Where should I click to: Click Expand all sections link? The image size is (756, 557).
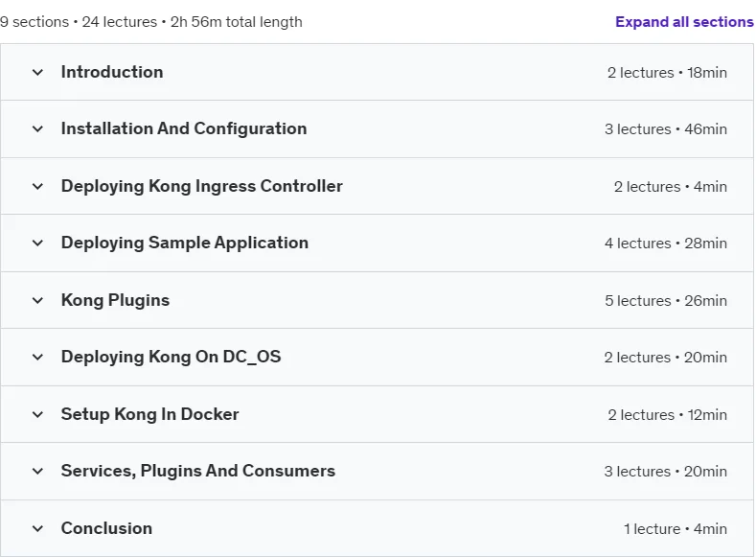pyautogui.click(x=684, y=22)
